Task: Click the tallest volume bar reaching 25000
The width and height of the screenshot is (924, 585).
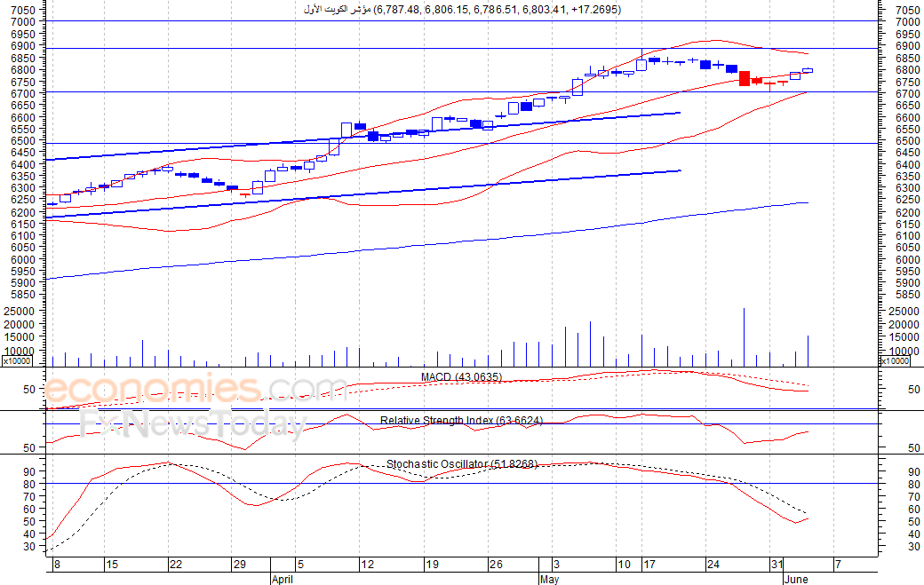Action: click(x=744, y=336)
